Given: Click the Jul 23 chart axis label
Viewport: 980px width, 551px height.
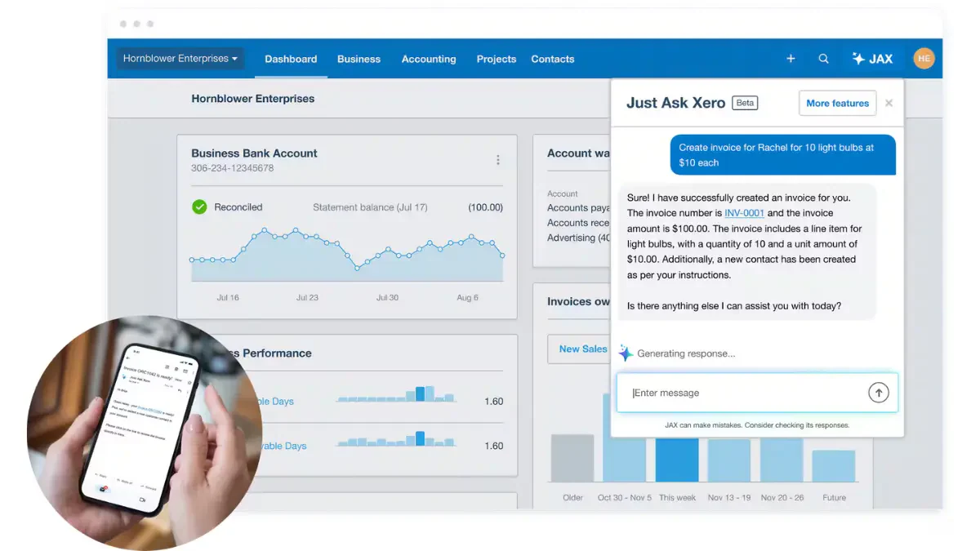Looking at the screenshot, I should (307, 297).
